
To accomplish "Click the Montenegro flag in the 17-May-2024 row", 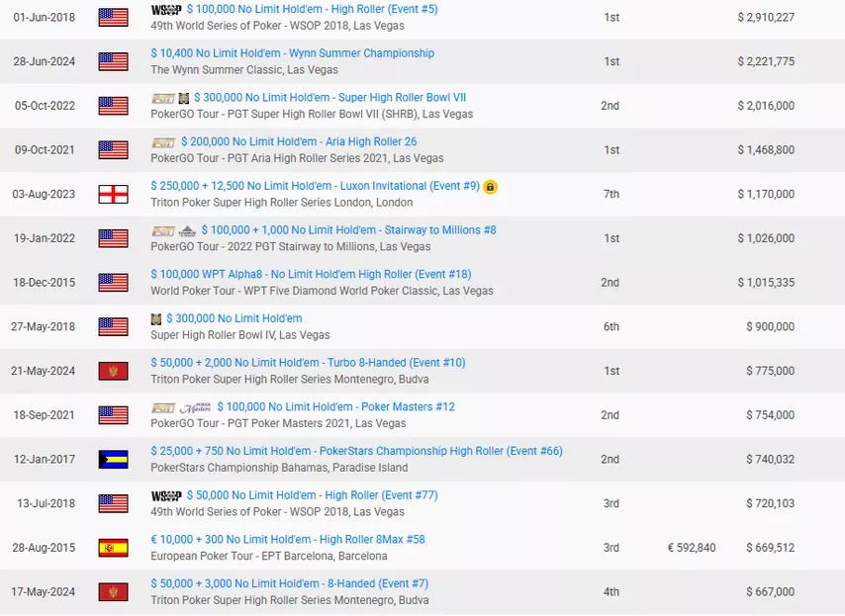I will click(x=113, y=592).
